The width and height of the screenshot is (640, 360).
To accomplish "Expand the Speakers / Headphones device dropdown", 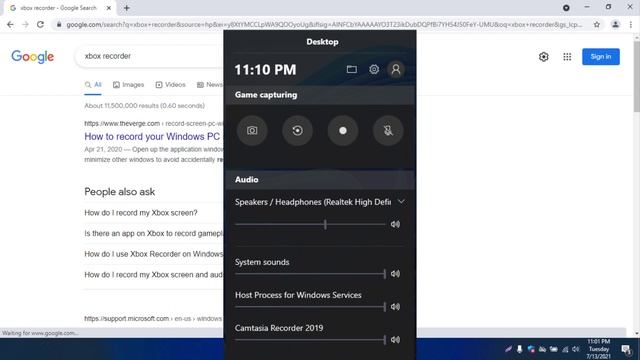I will (x=401, y=202).
